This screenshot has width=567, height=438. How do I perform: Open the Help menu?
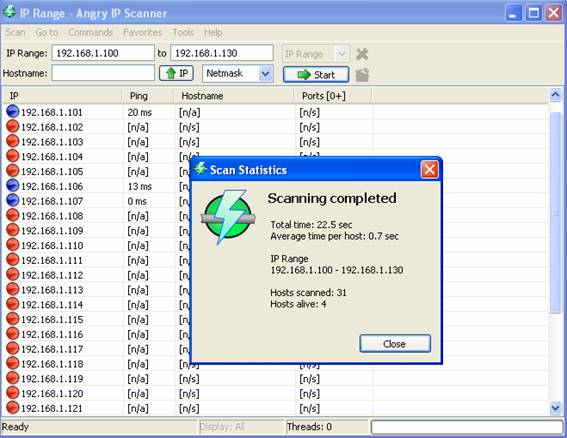(213, 33)
